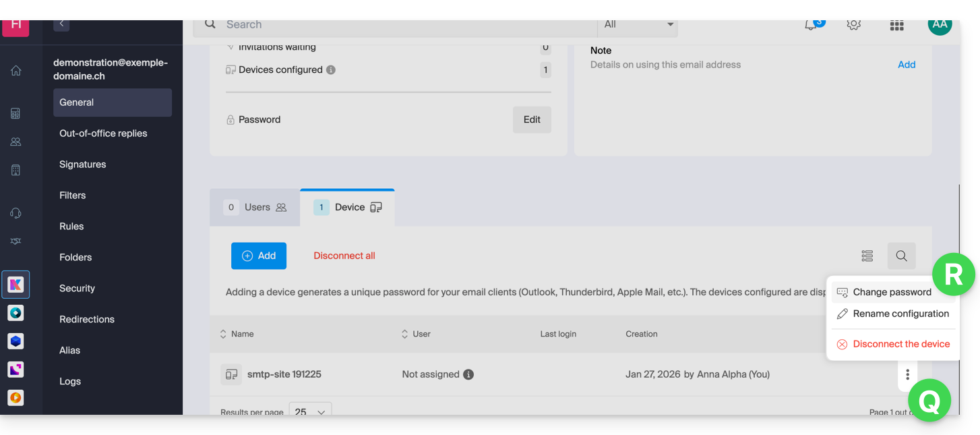
Task: Click info icon next to Devices configured
Action: coord(331,70)
